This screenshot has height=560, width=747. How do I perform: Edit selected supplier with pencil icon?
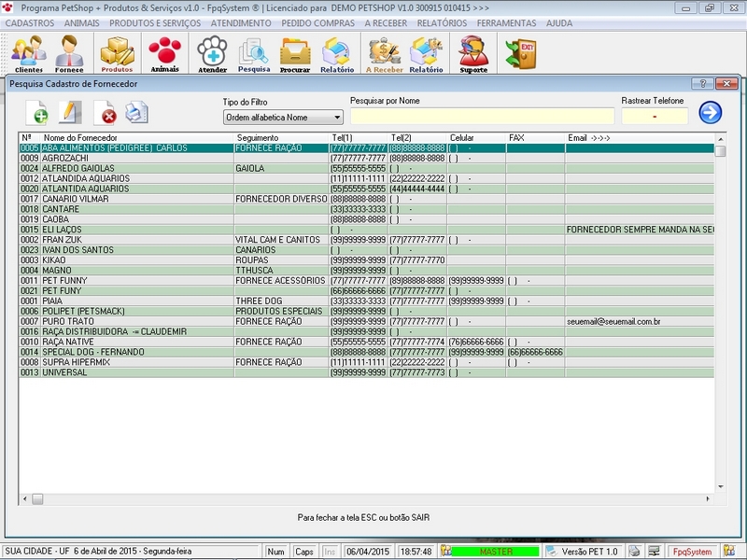(69, 112)
